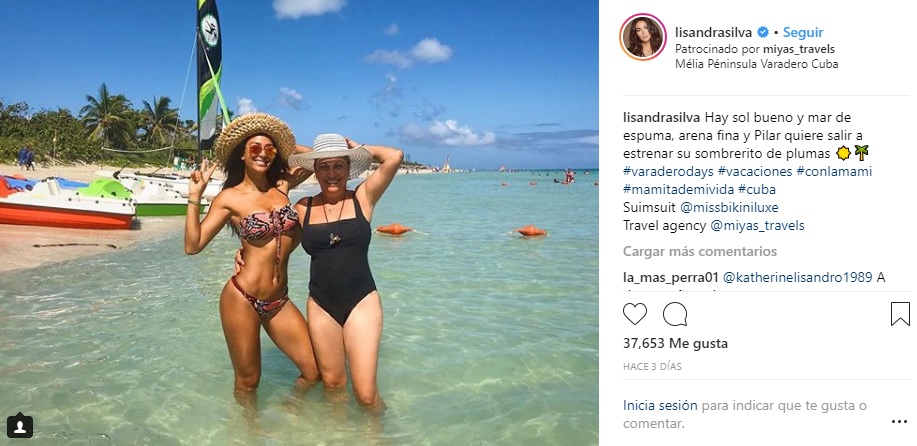The height and width of the screenshot is (446, 917).
Task: Expand Cargar más comentarios
Action: tap(700, 251)
